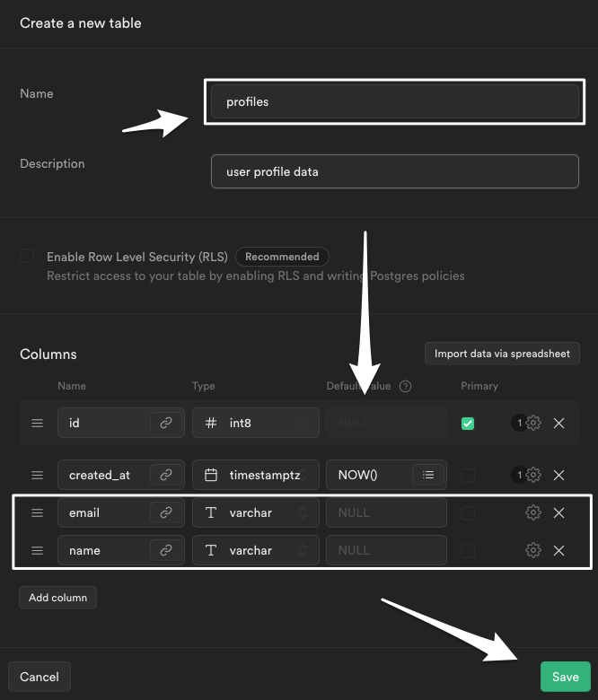Click the link icon in the id column
The width and height of the screenshot is (598, 700).
[166, 423]
